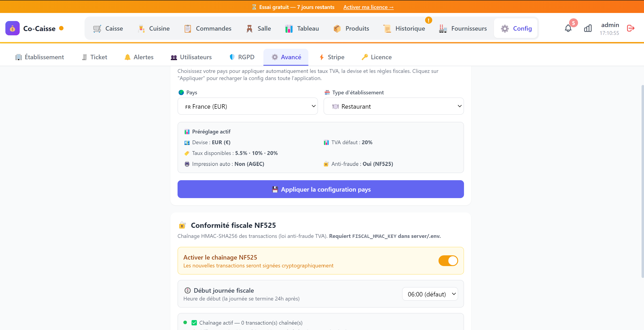Switch to the Utilisateurs tab
Image resolution: width=644 pixels, height=330 pixels.
pyautogui.click(x=191, y=57)
